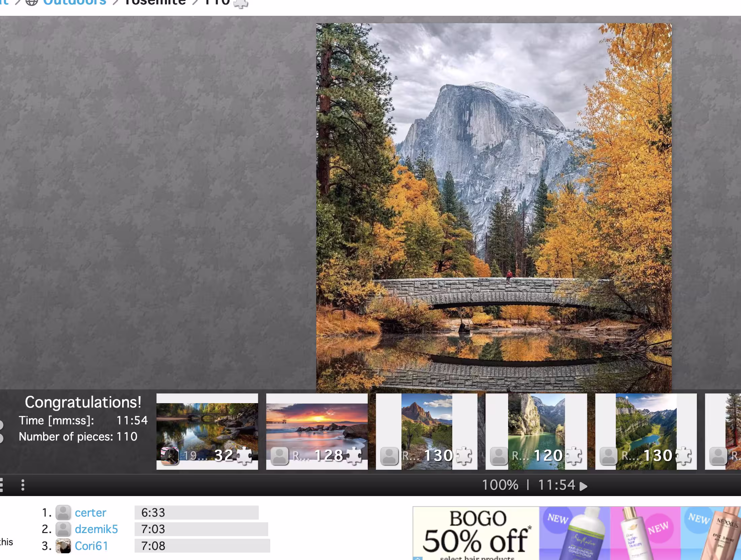
Task: Click the 7:08 leaderboard time bar
Action: tap(202, 546)
